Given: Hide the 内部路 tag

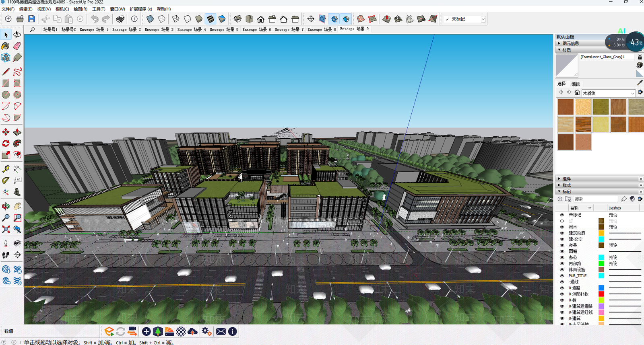Looking at the screenshot, I should [562, 264].
